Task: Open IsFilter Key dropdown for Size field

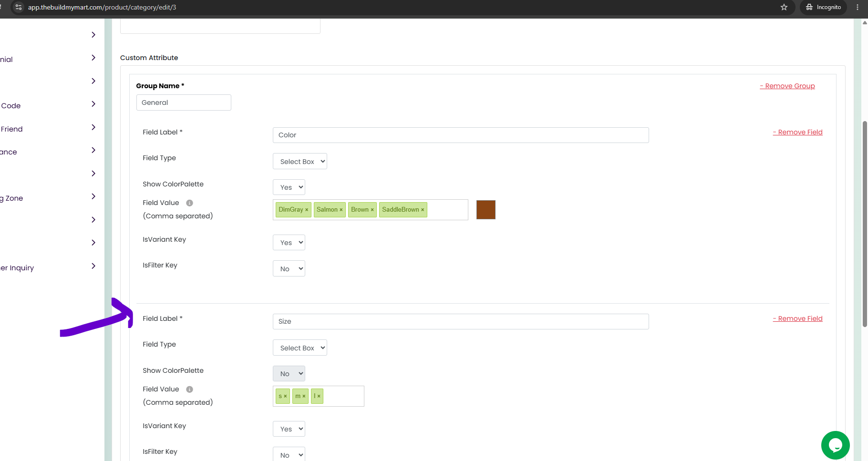Action: (289, 454)
